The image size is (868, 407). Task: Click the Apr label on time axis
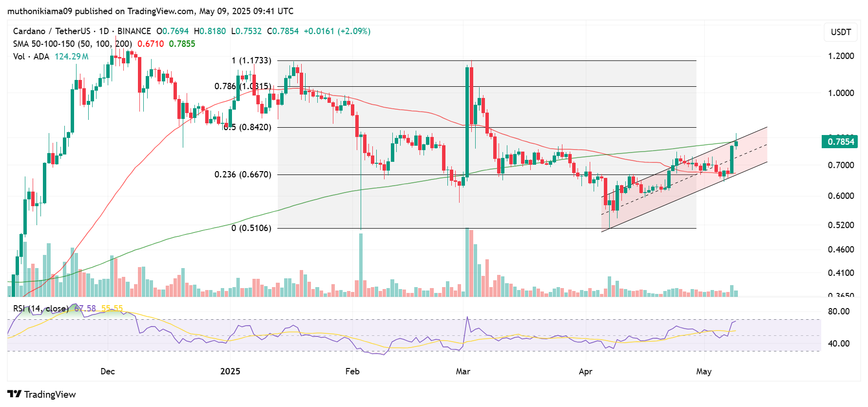pos(585,371)
